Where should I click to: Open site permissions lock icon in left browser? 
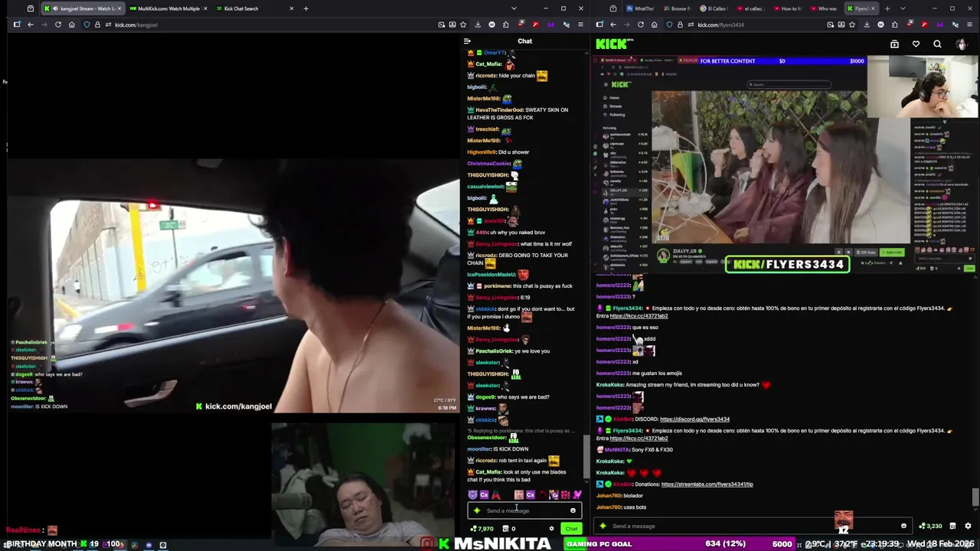97,24
